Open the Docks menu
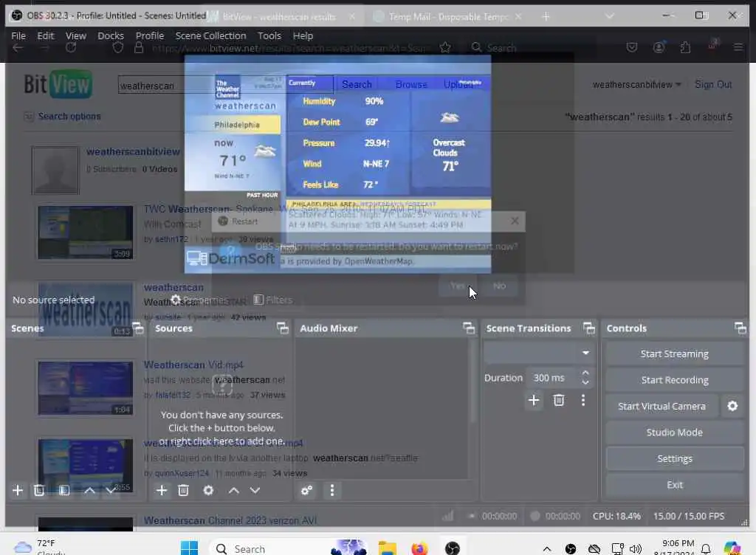 pos(111,35)
